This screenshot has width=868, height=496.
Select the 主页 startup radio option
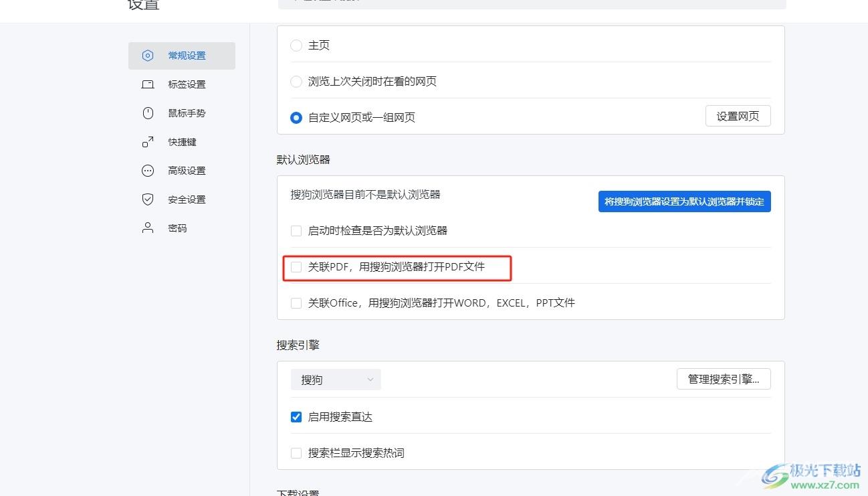tap(296, 46)
